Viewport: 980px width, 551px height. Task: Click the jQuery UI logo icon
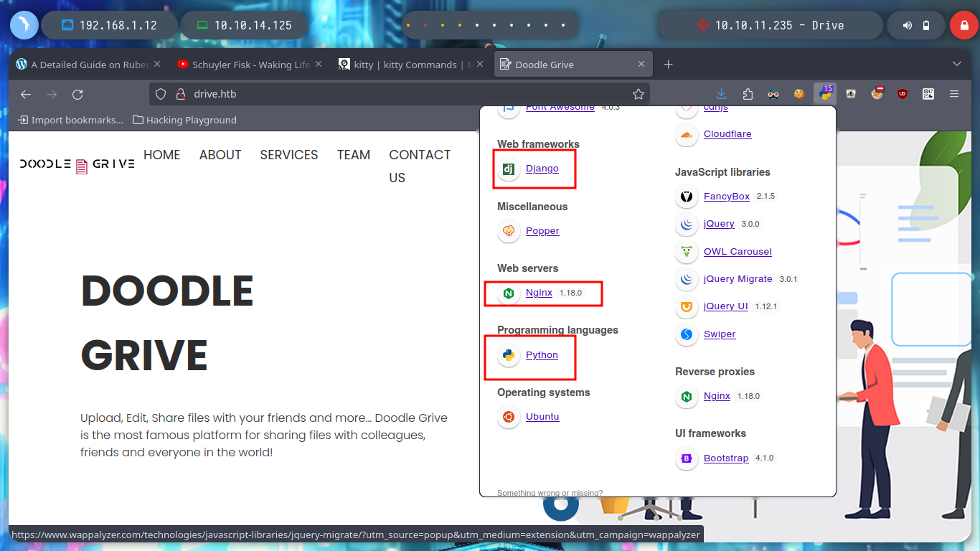(x=687, y=306)
